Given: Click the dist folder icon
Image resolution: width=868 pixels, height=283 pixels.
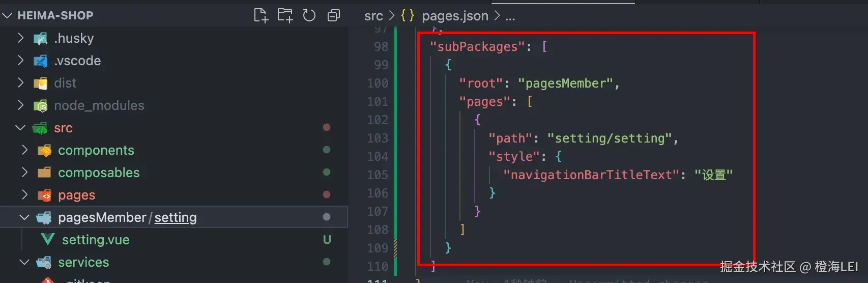Looking at the screenshot, I should [x=40, y=83].
